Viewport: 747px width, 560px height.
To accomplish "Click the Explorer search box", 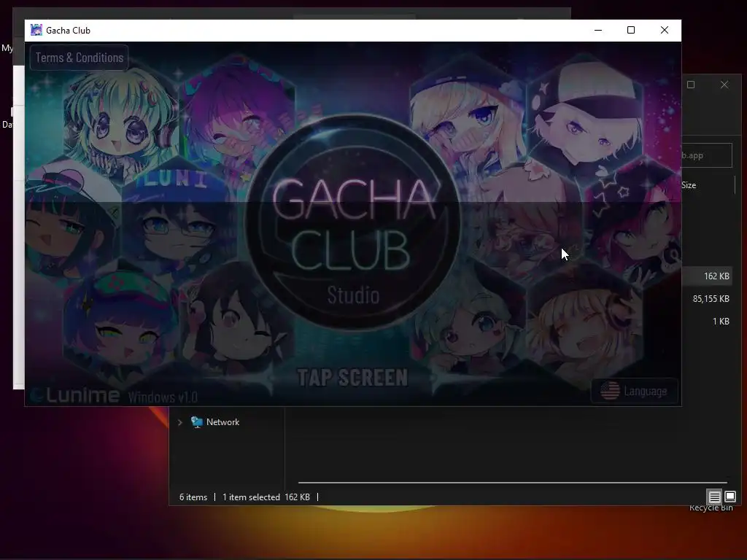I will pos(707,155).
